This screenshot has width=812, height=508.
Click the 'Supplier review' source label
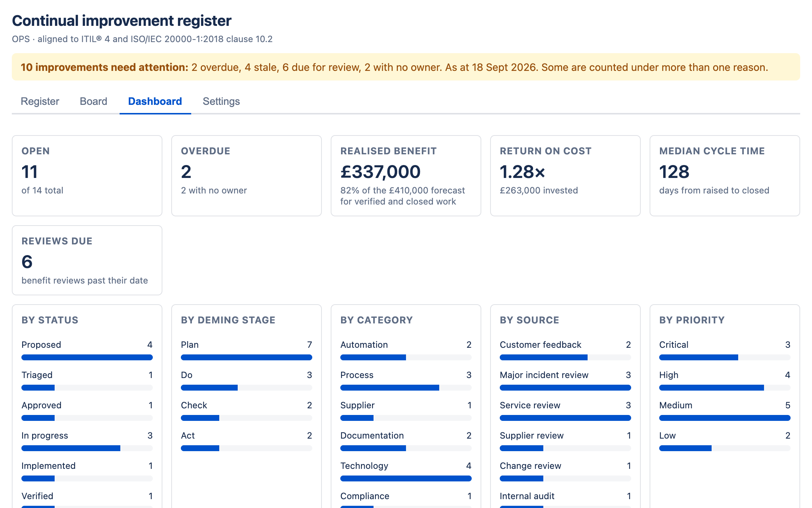pyautogui.click(x=531, y=436)
